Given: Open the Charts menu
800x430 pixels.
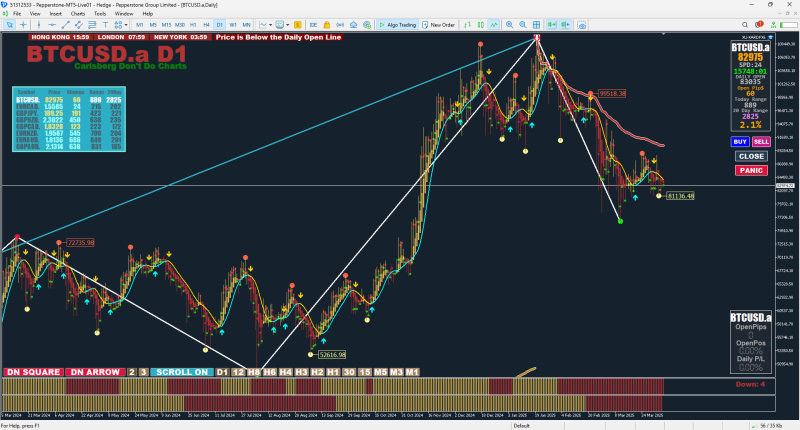Looking at the screenshot, I should pyautogui.click(x=78, y=14).
